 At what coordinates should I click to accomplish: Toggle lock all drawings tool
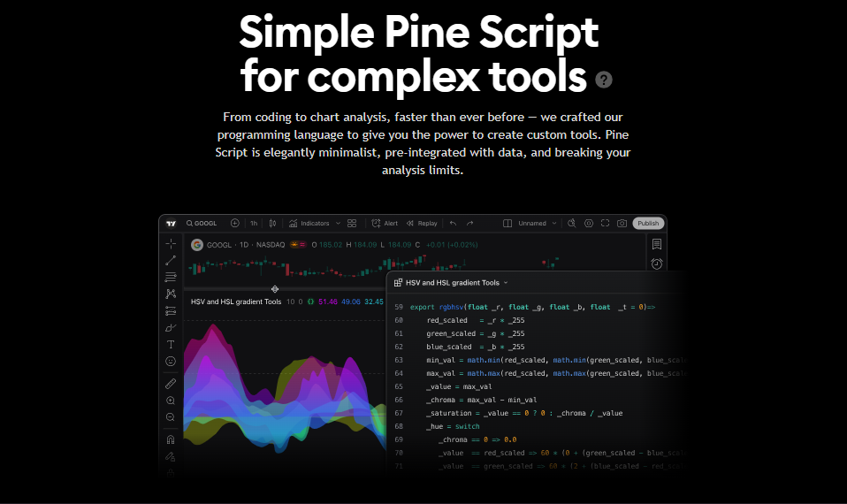[171, 456]
